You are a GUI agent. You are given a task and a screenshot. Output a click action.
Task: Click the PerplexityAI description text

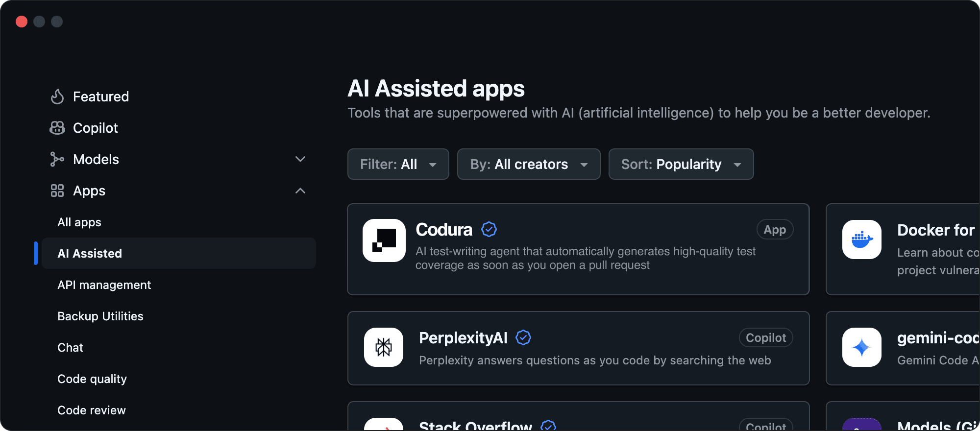[595, 360]
